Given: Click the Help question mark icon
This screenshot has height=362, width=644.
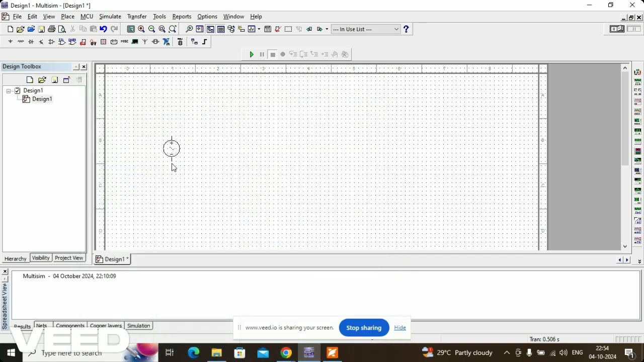Looking at the screenshot, I should [x=406, y=29].
